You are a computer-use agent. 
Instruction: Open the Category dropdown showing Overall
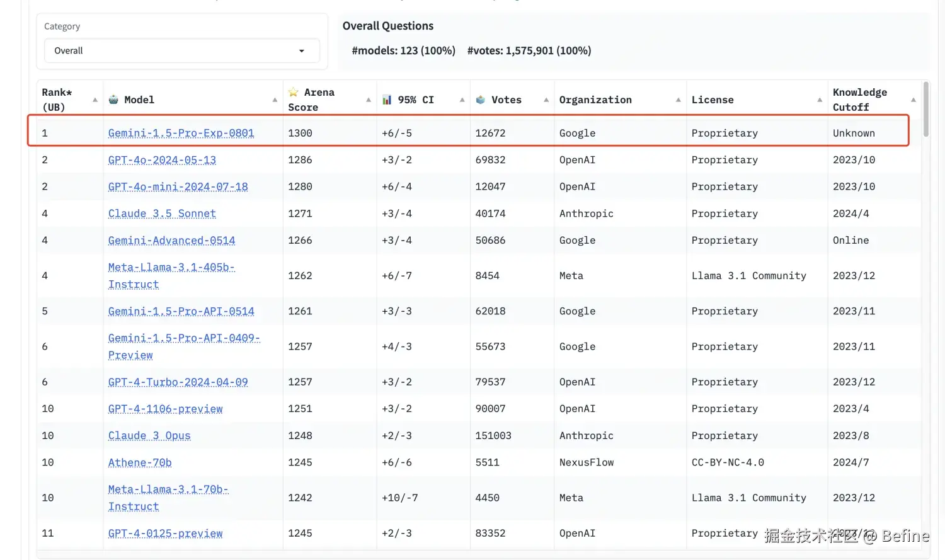point(181,51)
